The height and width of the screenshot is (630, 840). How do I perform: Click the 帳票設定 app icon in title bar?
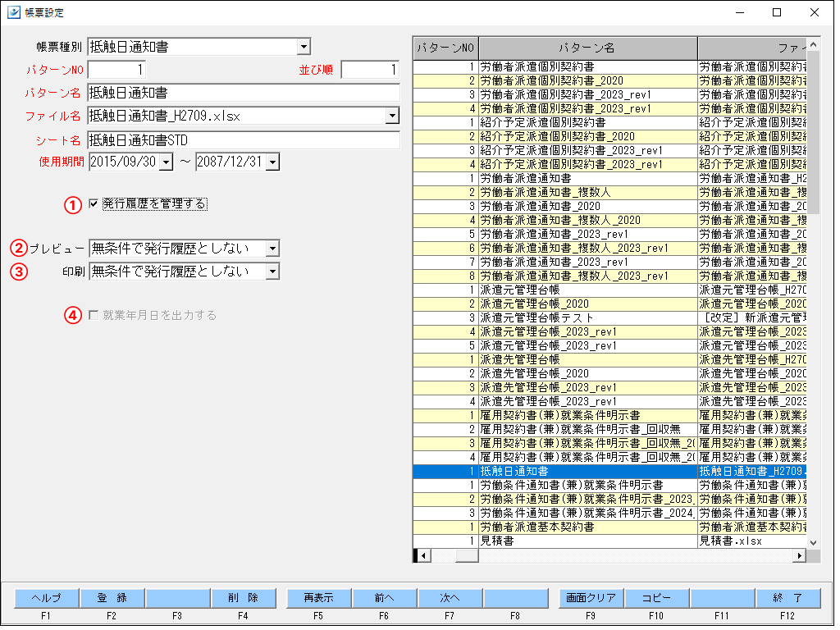(13, 12)
